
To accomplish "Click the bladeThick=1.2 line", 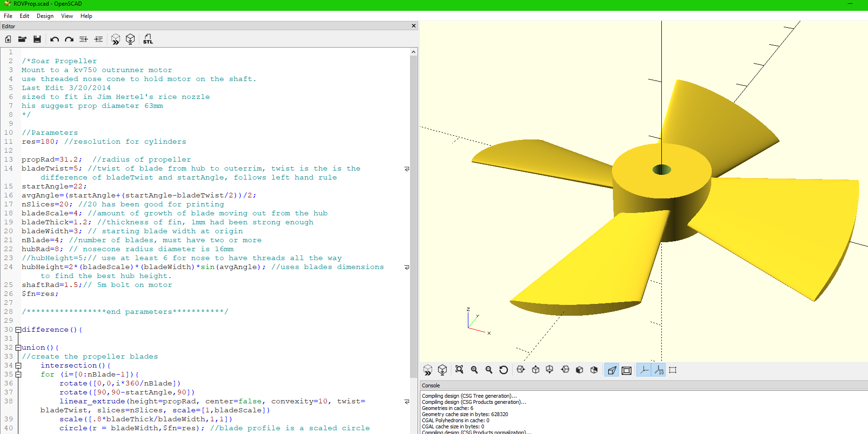I will 167,222.
